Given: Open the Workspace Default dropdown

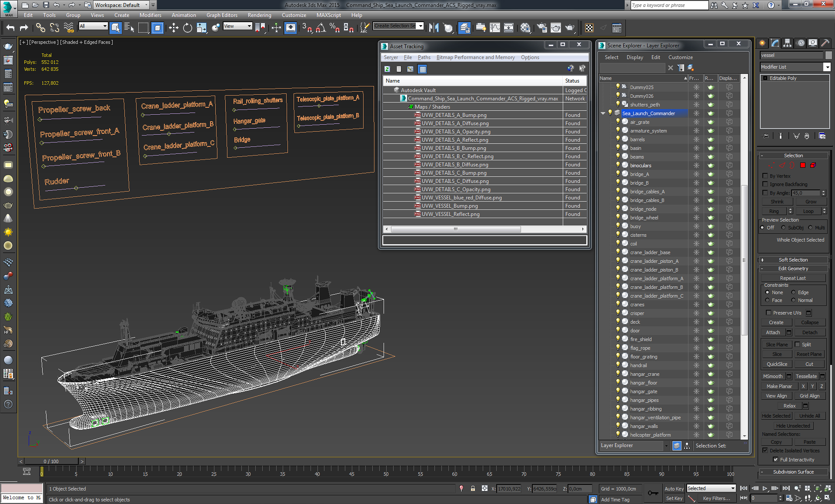Looking at the screenshot, I should point(146,5).
